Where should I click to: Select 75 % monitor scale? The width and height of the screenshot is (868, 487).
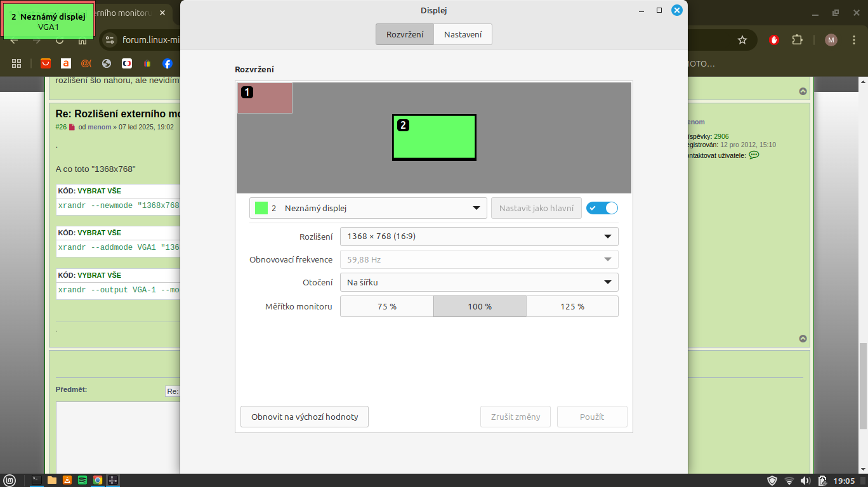click(386, 306)
